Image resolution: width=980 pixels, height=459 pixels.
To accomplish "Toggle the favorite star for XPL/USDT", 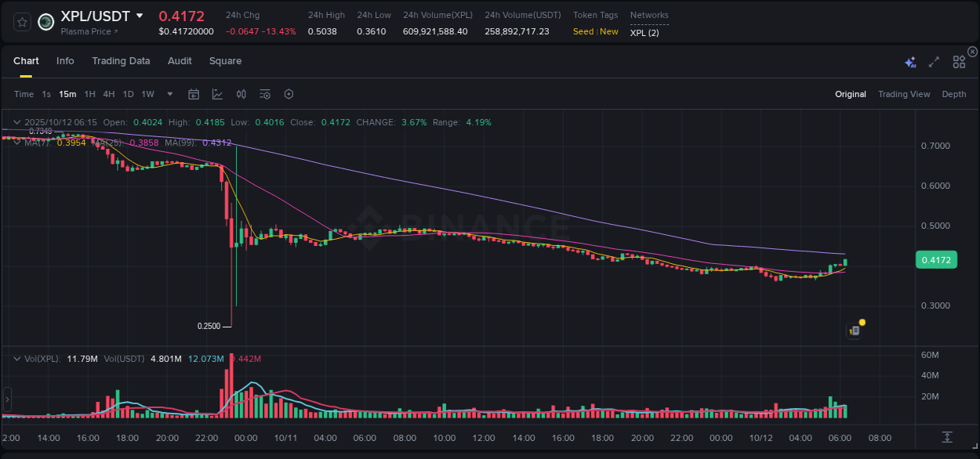I will click(21, 23).
